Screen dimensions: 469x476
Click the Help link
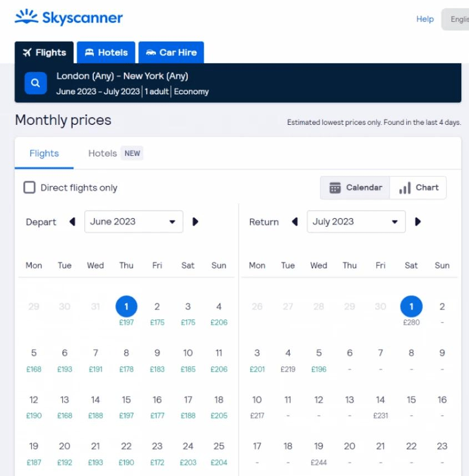tap(425, 19)
